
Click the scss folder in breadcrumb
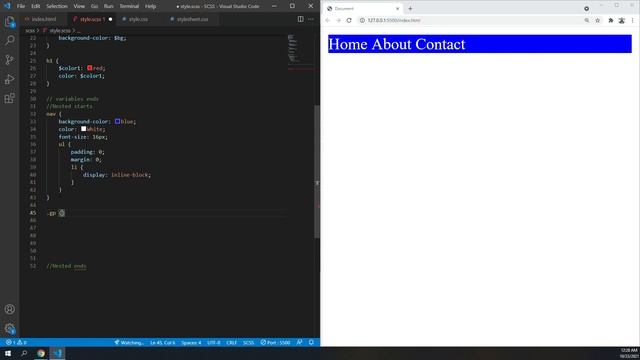tap(30, 31)
